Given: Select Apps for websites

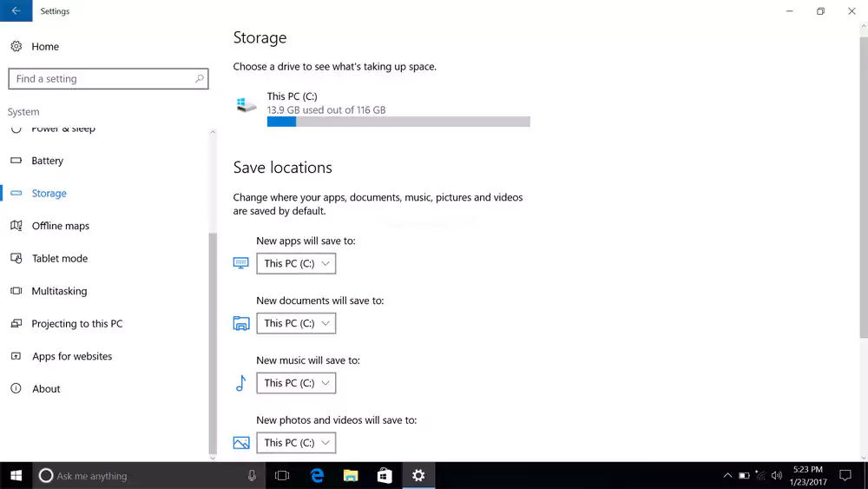Looking at the screenshot, I should [x=72, y=356].
